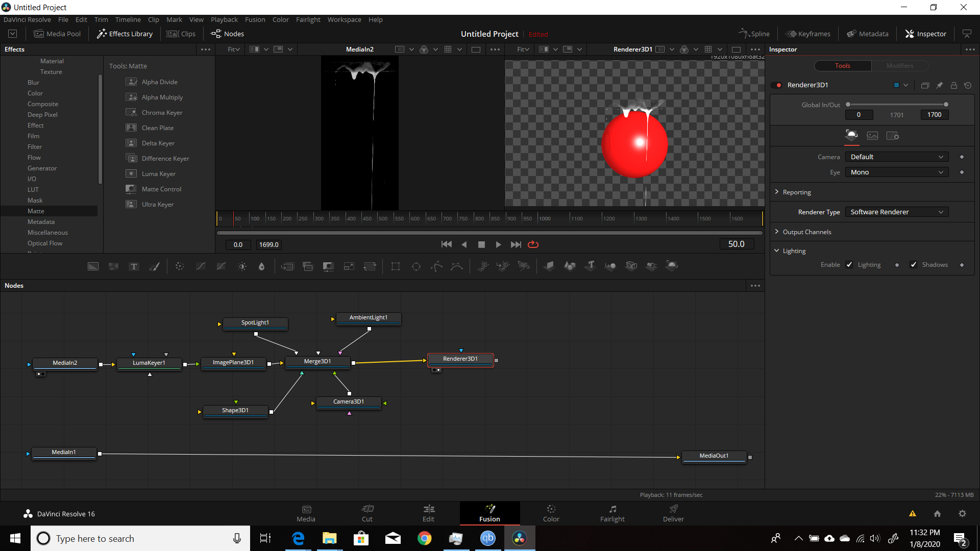Add a Rectangle mask tool
980x551 pixels.
pyautogui.click(x=396, y=266)
